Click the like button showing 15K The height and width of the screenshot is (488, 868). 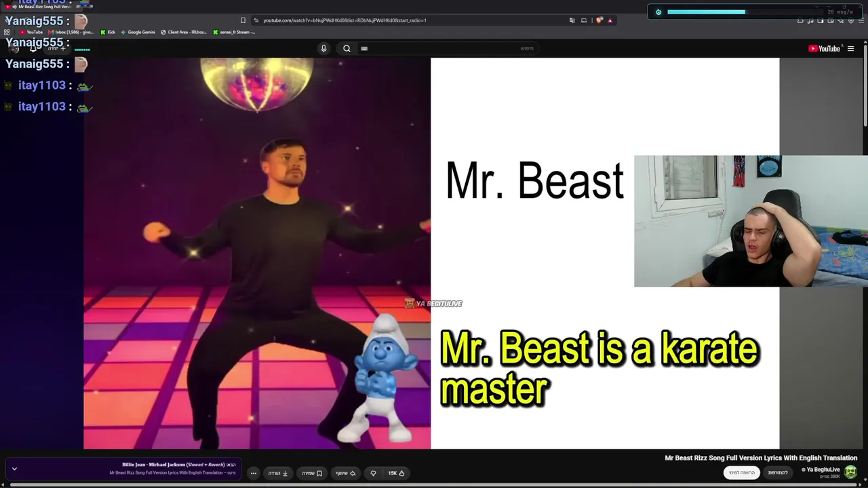pos(396,473)
